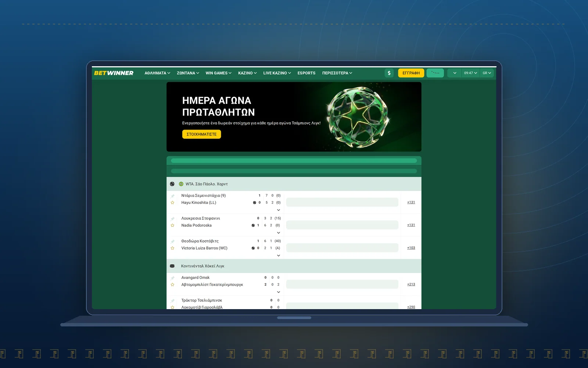Viewport: 588px width, 368px height.
Task: Click the odds bar in Avangard Omsk match row
Action: 342,284
